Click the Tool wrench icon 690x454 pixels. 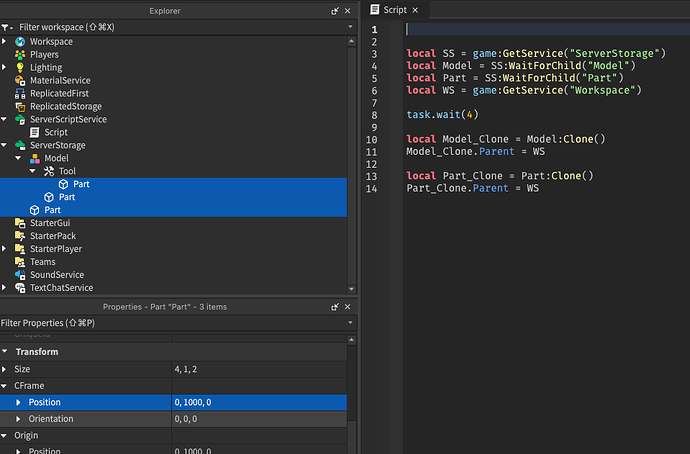pyautogui.click(x=49, y=171)
